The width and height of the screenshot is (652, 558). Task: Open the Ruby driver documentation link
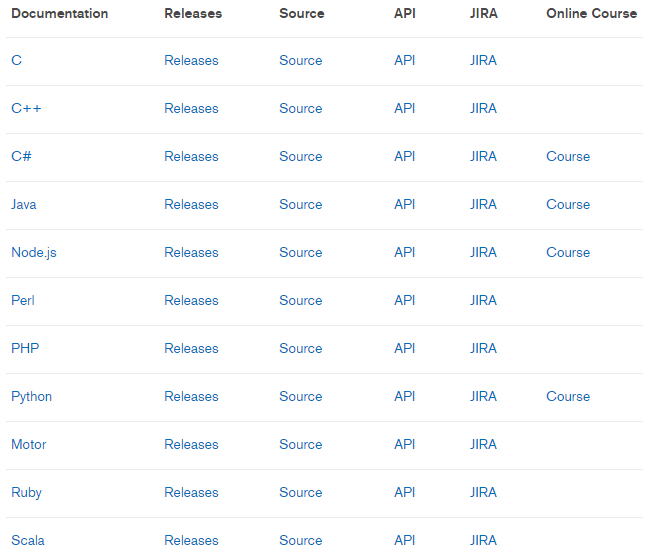27,493
